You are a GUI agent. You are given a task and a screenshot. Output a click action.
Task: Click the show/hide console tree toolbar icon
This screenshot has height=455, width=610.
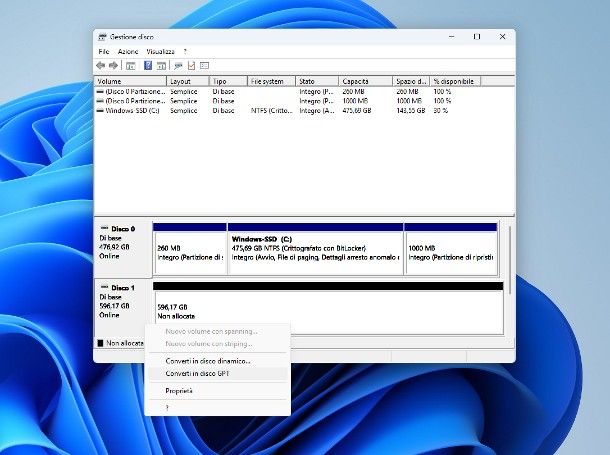pos(130,65)
